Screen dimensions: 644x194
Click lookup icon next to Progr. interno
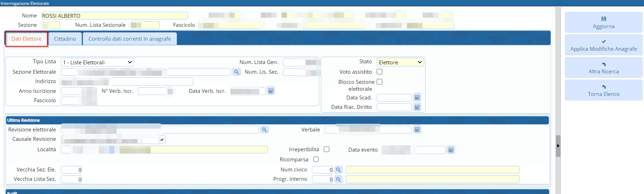(338, 179)
